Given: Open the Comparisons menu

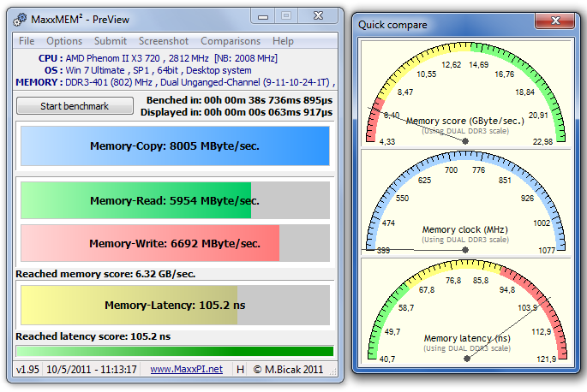Looking at the screenshot, I should pos(231,41).
